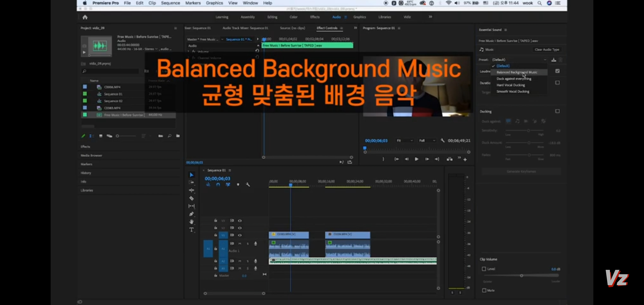Check the Mute box under Clip Volume
Screen dimensions: 644x305
[x=484, y=290]
